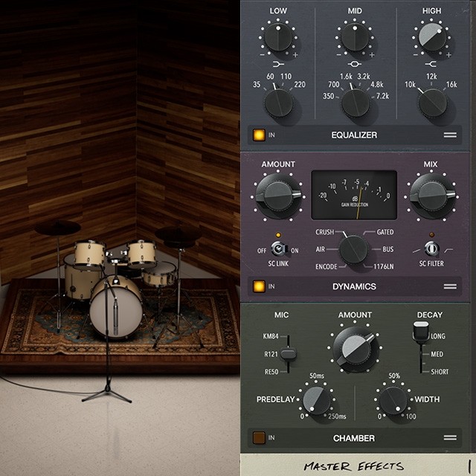
Task: Click the 220 low frequency label
Action: tap(300, 85)
